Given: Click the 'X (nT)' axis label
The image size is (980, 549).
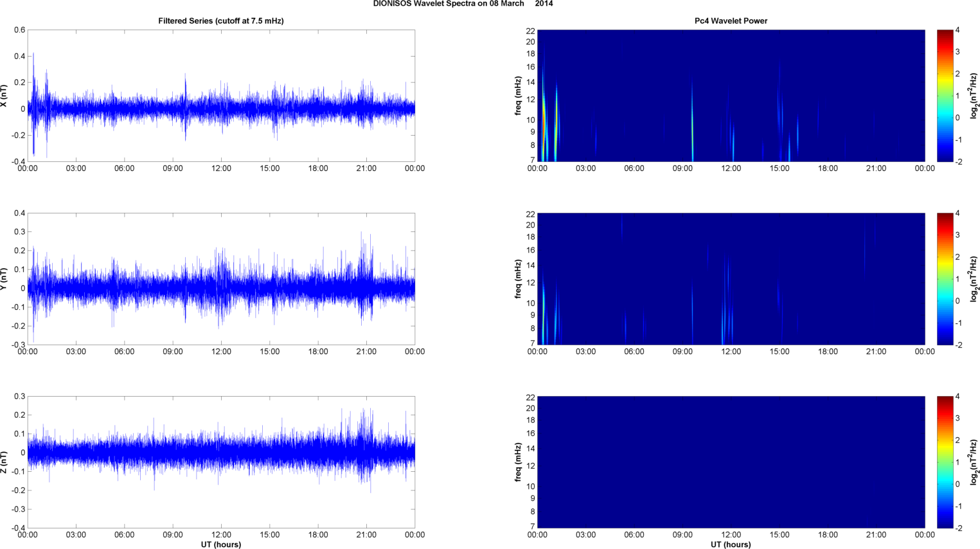Looking at the screenshot, I should coord(4,96).
